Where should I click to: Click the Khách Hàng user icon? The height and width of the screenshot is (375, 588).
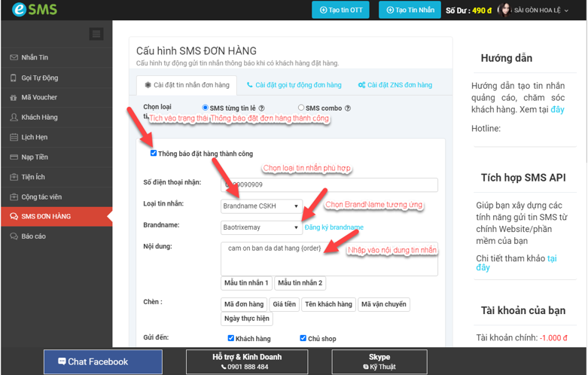tap(14, 117)
